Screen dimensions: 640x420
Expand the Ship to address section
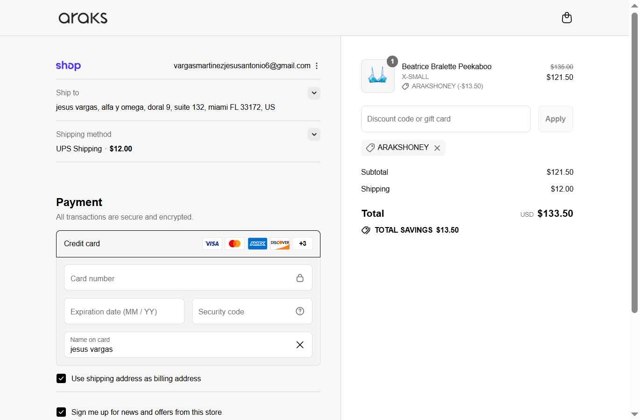(314, 93)
